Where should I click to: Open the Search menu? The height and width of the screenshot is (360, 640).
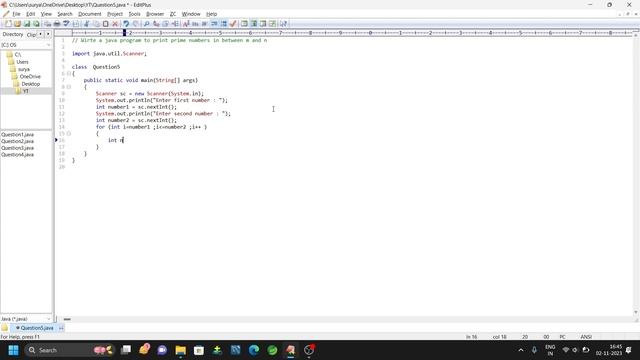(64, 14)
